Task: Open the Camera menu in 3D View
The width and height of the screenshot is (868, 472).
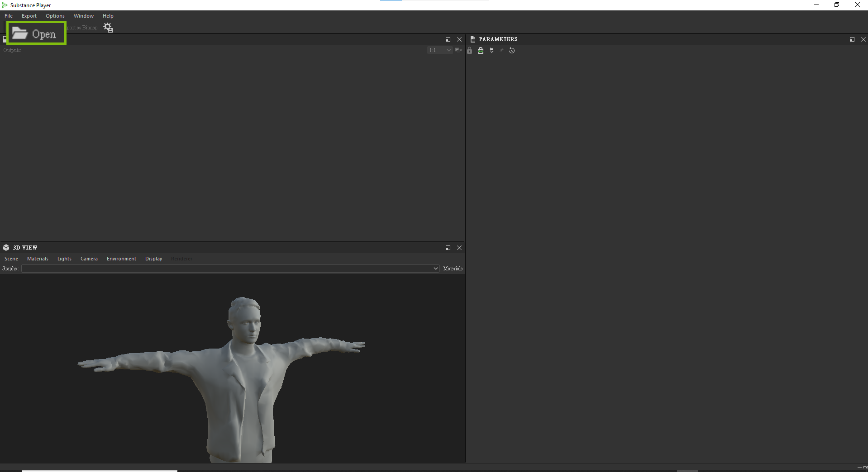Action: point(89,259)
